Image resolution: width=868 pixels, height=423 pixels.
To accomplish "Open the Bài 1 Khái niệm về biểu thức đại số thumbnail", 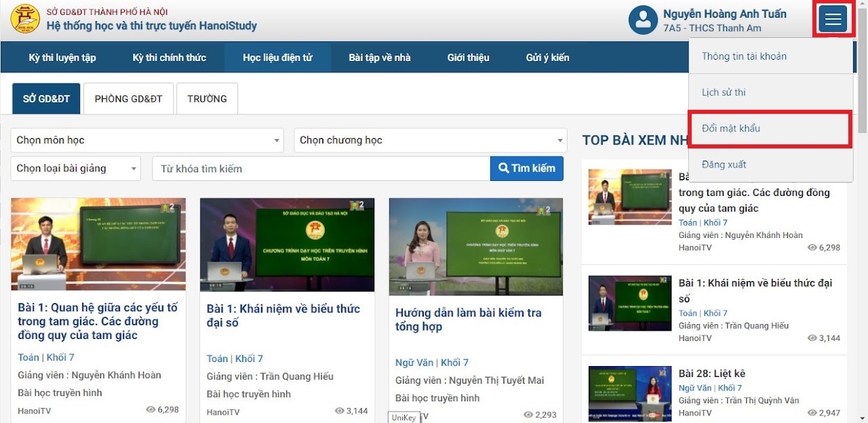I will 286,244.
